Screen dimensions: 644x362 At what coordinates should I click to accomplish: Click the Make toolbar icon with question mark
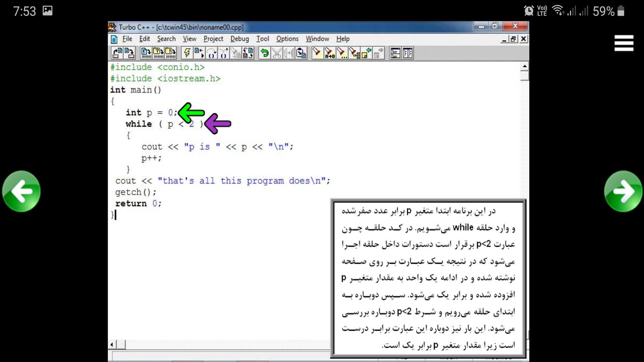pyautogui.click(x=158, y=53)
